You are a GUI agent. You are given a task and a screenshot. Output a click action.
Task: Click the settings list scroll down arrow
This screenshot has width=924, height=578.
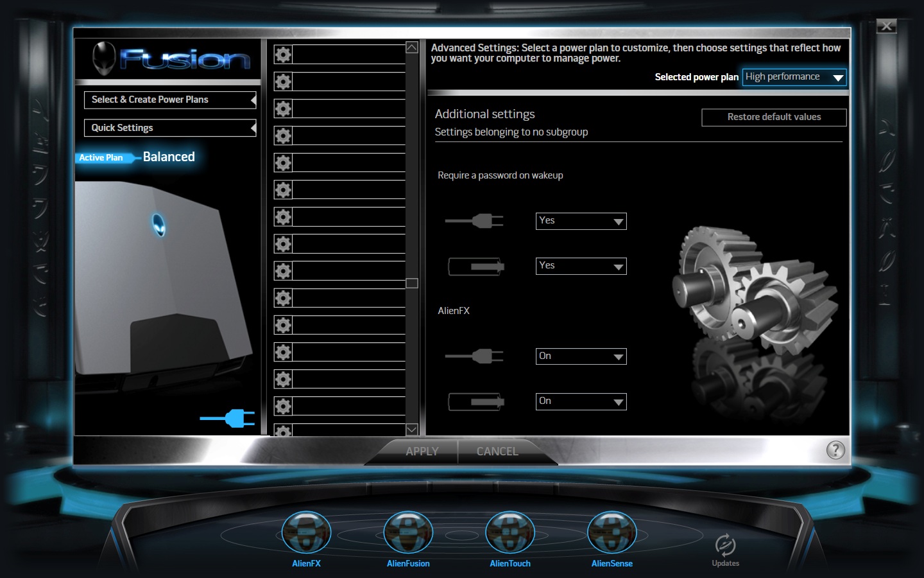[412, 429]
